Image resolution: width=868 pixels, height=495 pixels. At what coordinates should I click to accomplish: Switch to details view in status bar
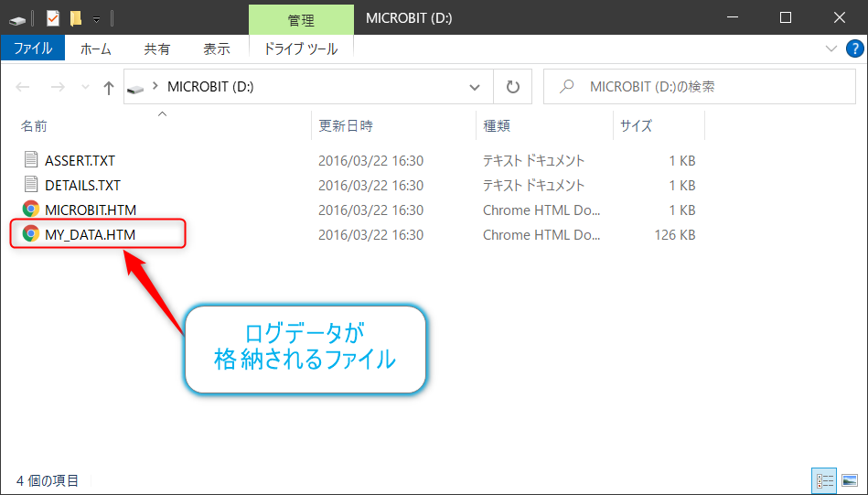[x=825, y=480]
